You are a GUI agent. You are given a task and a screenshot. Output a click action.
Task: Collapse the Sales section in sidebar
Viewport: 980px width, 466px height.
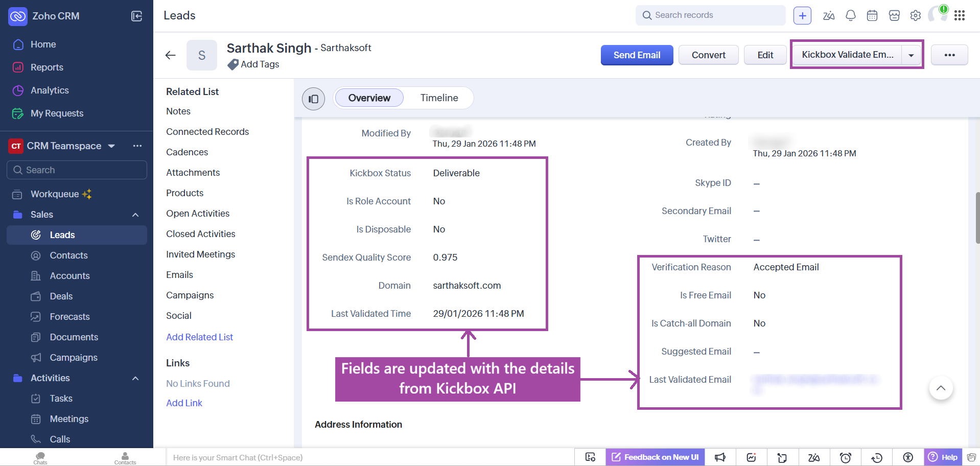[x=135, y=215]
